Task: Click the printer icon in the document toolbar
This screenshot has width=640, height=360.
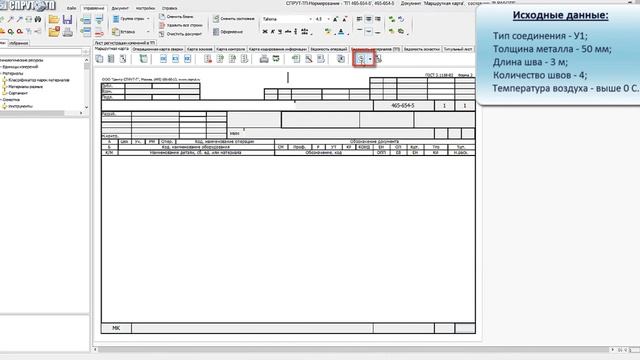Action: 264,59
